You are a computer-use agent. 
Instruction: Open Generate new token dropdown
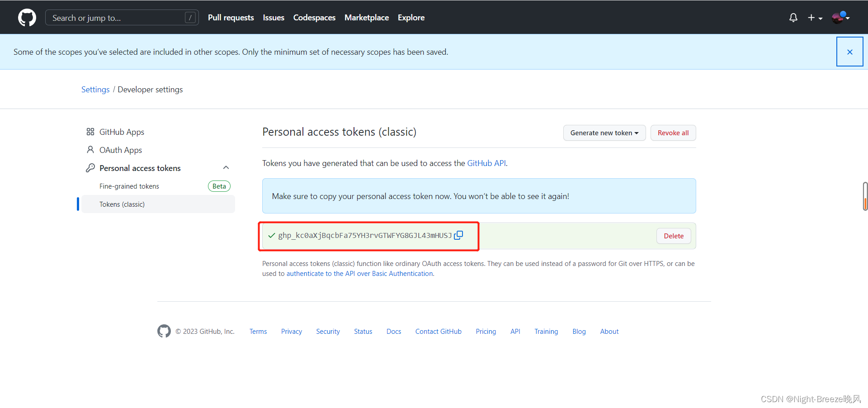[604, 133]
